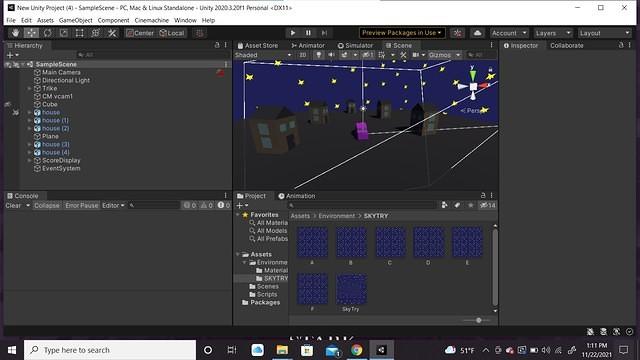The image size is (640, 360).
Task: Toggle pivot Center button
Action: tap(140, 33)
